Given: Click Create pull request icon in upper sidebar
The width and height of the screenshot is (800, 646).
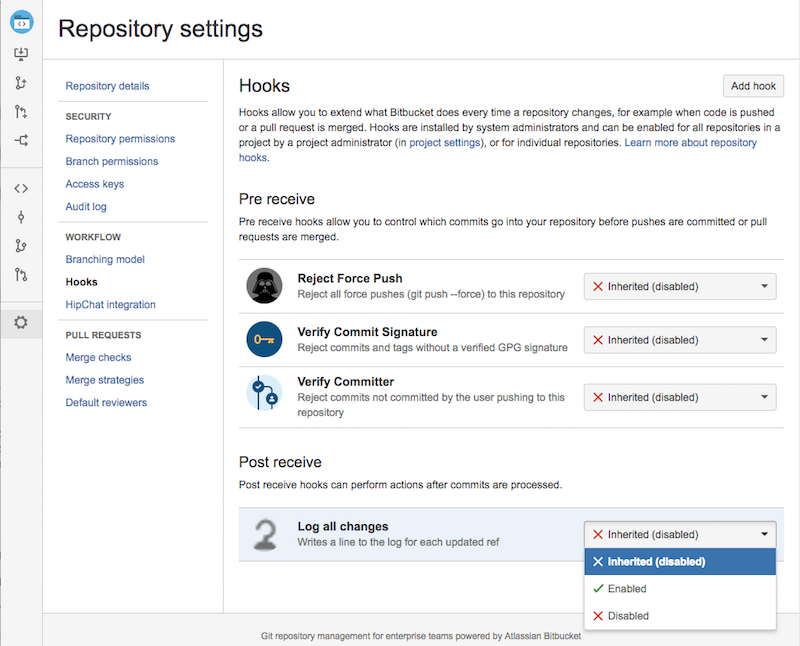Looking at the screenshot, I should (x=21, y=111).
